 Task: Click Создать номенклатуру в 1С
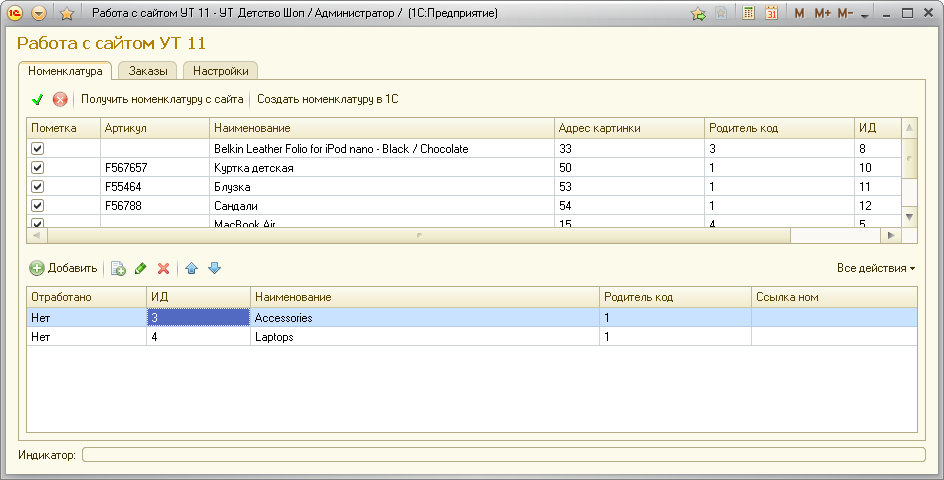(327, 99)
